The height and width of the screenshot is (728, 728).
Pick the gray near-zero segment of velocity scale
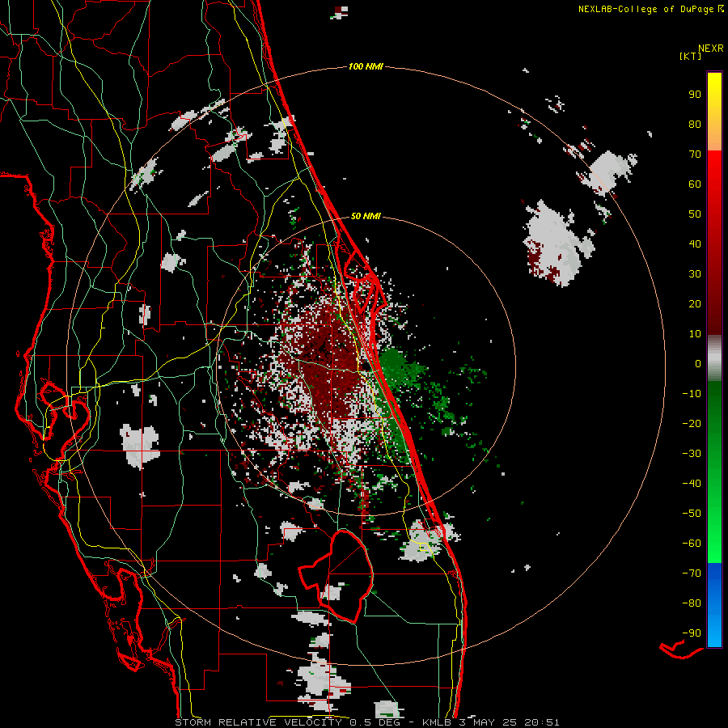[714, 358]
